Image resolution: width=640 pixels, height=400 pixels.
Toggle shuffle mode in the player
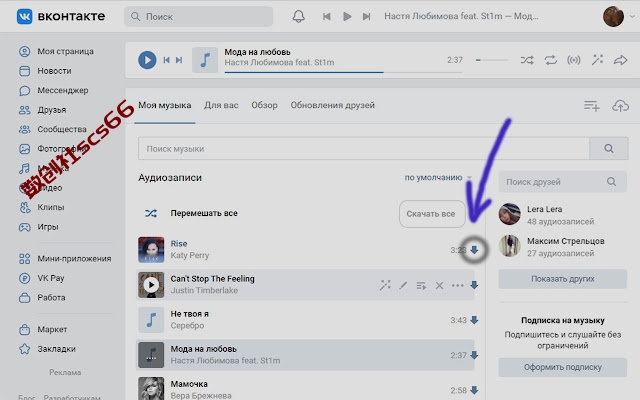click(x=527, y=60)
